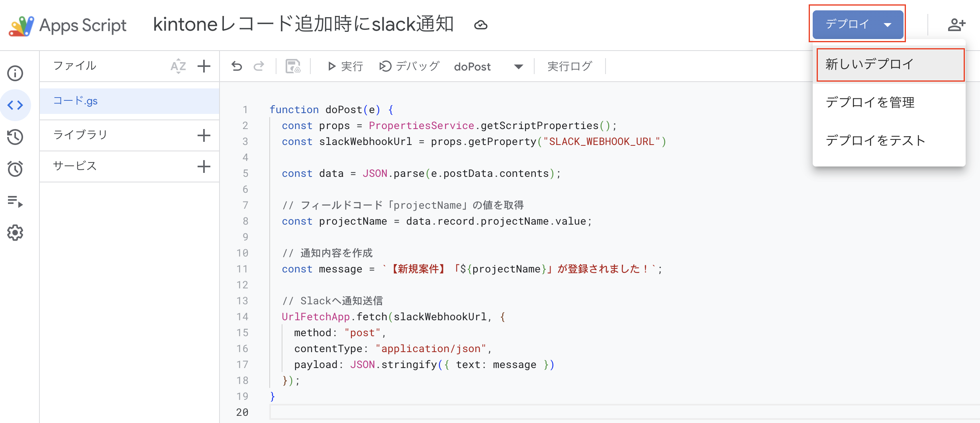
Task: Open Project Settings via gear icon
Action: (x=15, y=233)
